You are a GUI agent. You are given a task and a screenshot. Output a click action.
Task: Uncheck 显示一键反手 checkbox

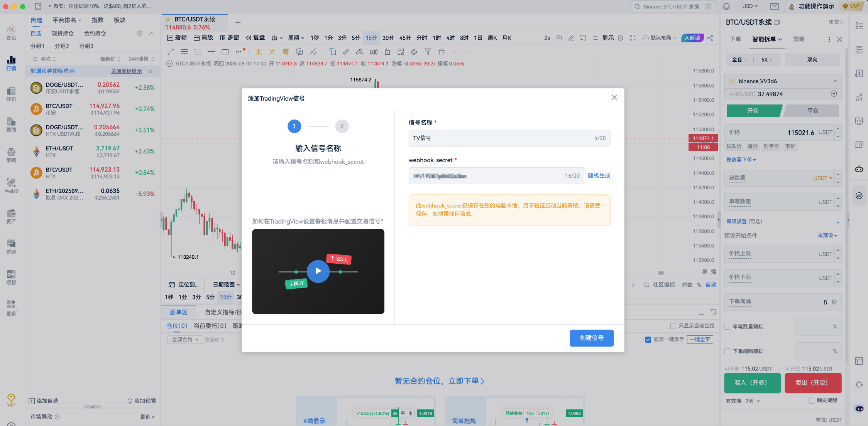[648, 340]
